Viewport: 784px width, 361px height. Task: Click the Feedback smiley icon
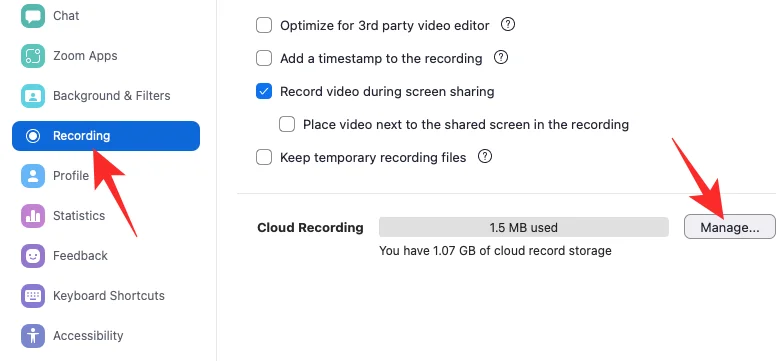coord(33,256)
